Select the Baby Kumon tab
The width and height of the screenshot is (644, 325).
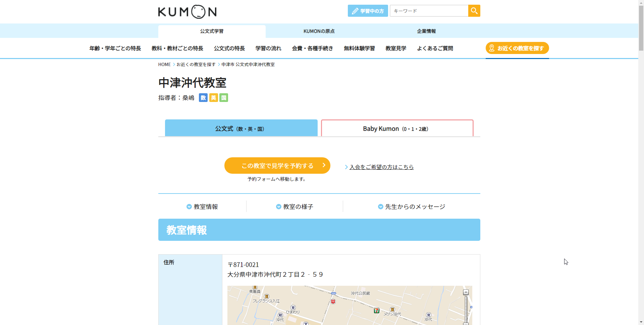pyautogui.click(x=397, y=128)
